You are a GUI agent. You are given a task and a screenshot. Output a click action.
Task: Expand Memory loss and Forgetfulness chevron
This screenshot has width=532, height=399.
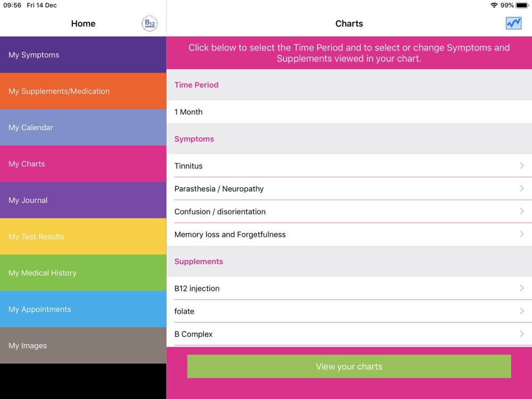coord(522,234)
